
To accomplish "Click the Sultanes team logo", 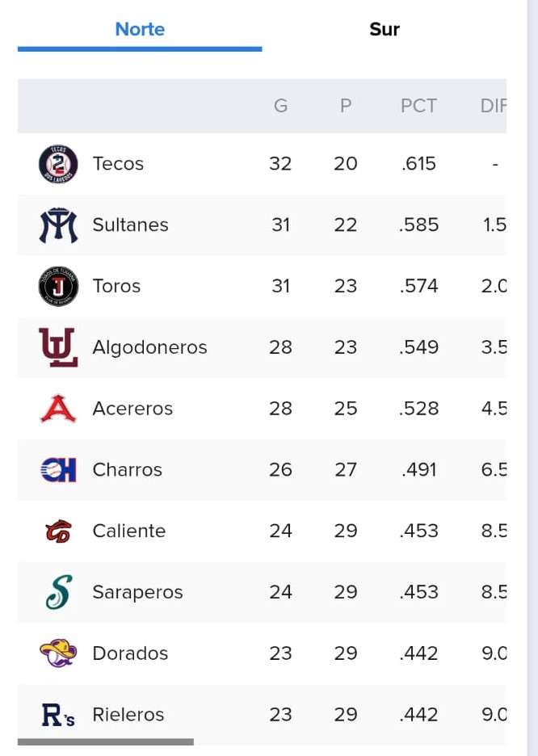I will pos(58,225).
